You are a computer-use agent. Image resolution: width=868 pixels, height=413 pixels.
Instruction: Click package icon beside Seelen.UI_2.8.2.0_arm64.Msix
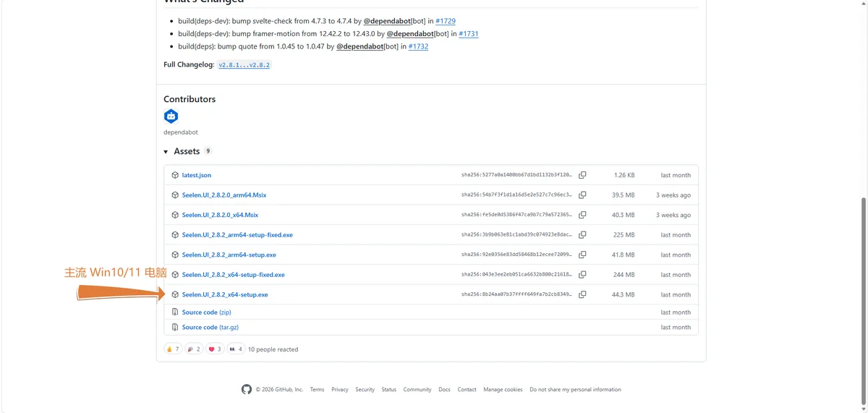click(x=175, y=195)
